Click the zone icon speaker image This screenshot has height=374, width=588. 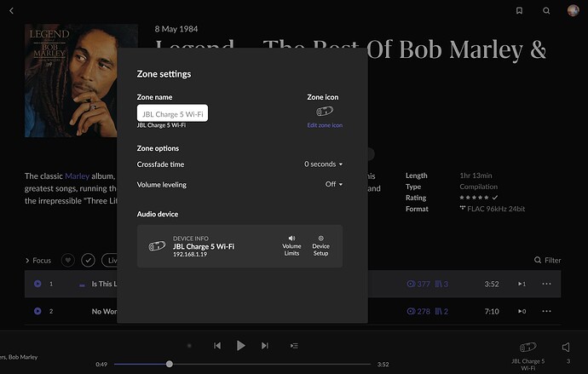pyautogui.click(x=325, y=111)
